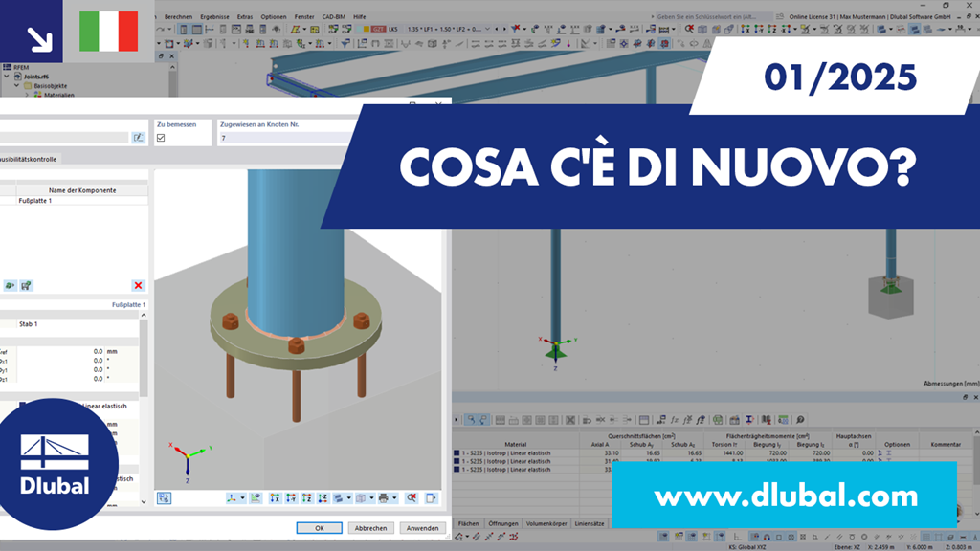Click the Ebene: XZ status field

pos(847,547)
